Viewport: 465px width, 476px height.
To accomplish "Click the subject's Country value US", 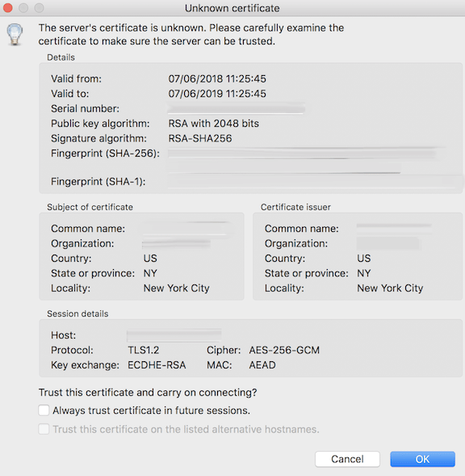I will [150, 258].
